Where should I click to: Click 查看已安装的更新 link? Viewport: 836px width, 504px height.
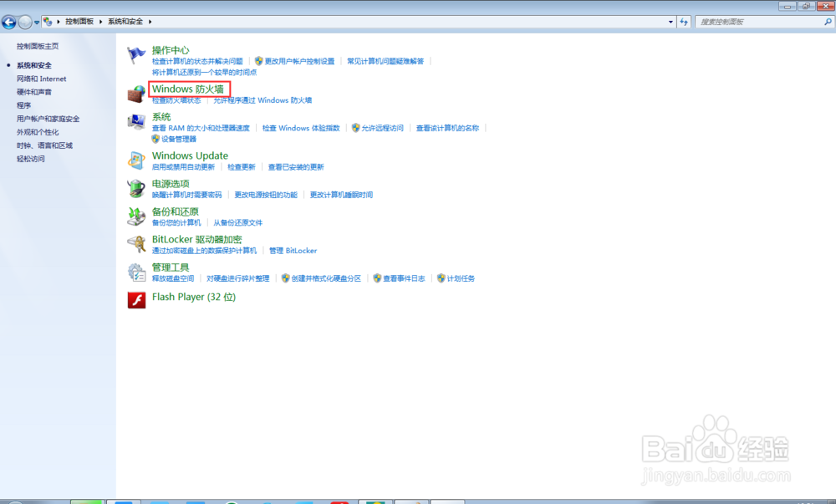tap(296, 167)
